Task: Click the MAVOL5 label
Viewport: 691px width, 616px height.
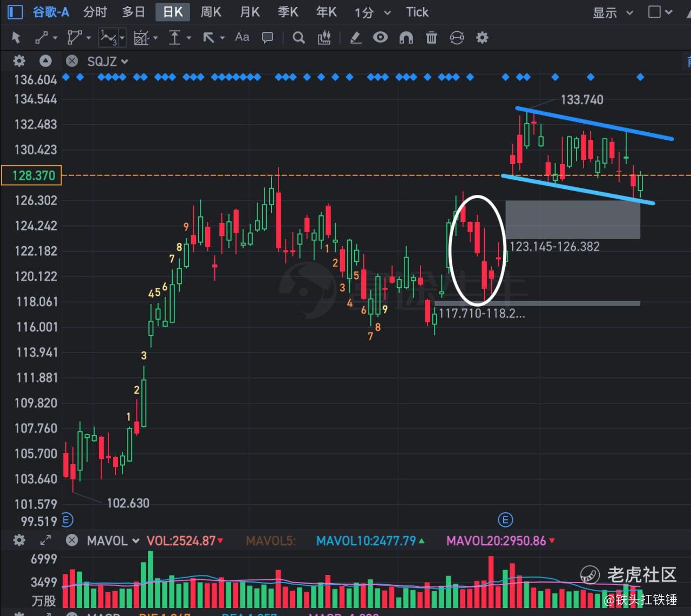Action: pyautogui.click(x=270, y=540)
